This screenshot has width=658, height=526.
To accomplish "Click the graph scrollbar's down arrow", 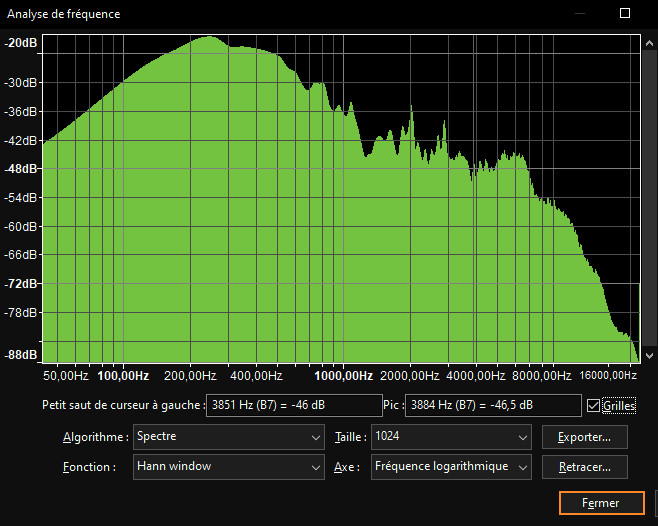I will point(650,355).
